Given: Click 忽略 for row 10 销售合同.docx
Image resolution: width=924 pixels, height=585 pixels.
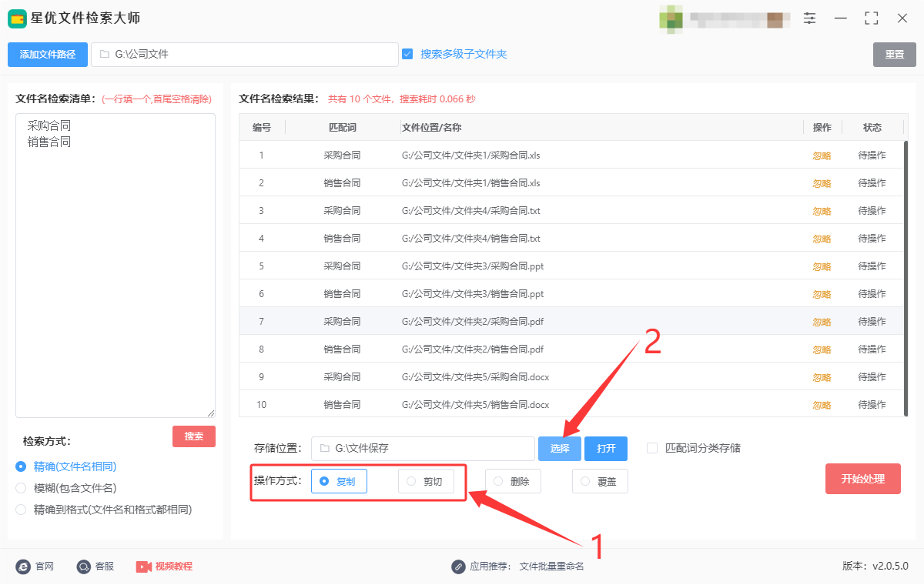Looking at the screenshot, I should click(x=822, y=405).
